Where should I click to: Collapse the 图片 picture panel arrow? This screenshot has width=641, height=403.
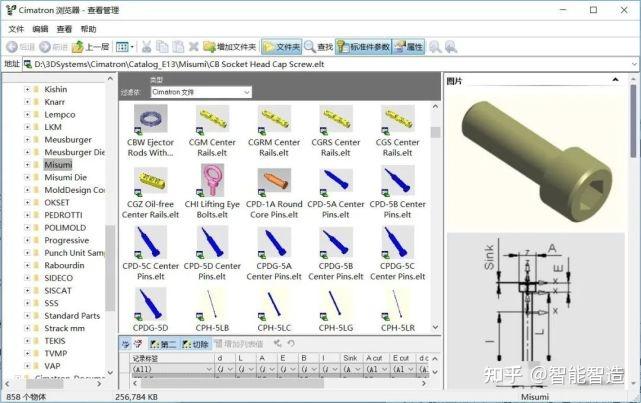pos(615,80)
